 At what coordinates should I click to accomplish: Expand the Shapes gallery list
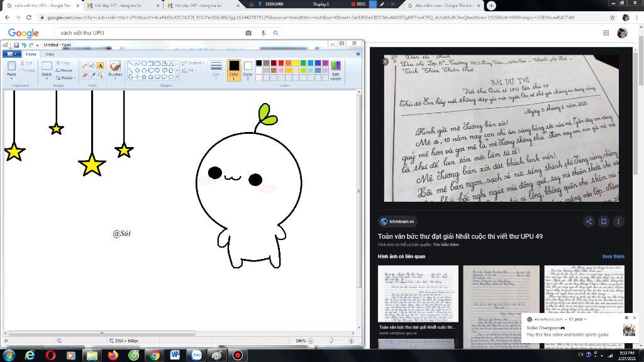(x=177, y=77)
